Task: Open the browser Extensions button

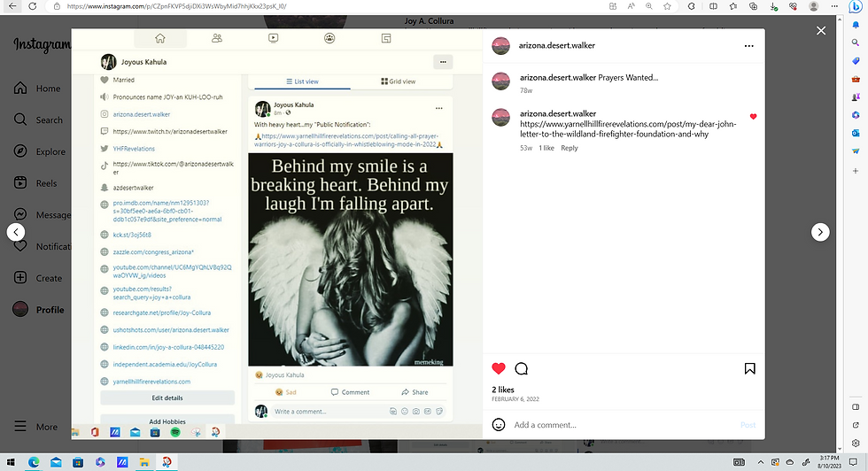Action: pos(692,6)
